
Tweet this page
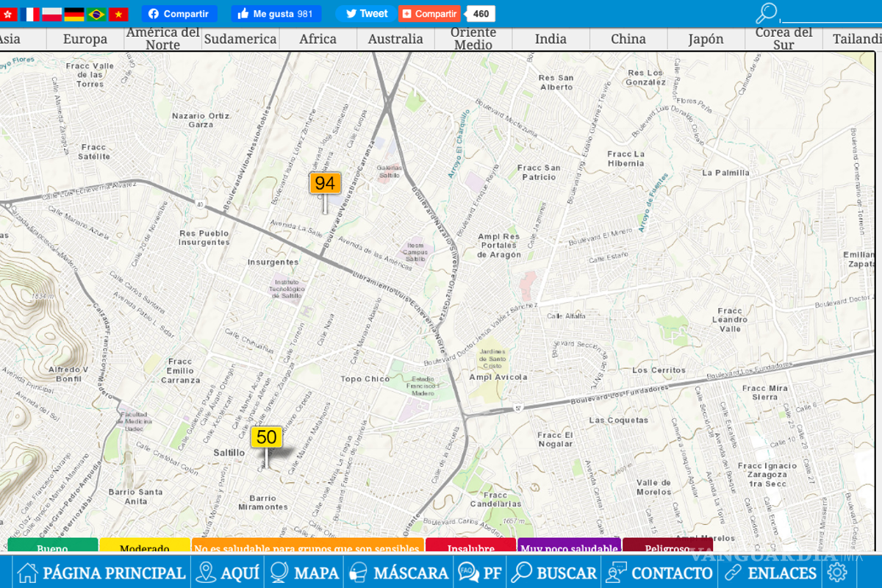coord(366,14)
